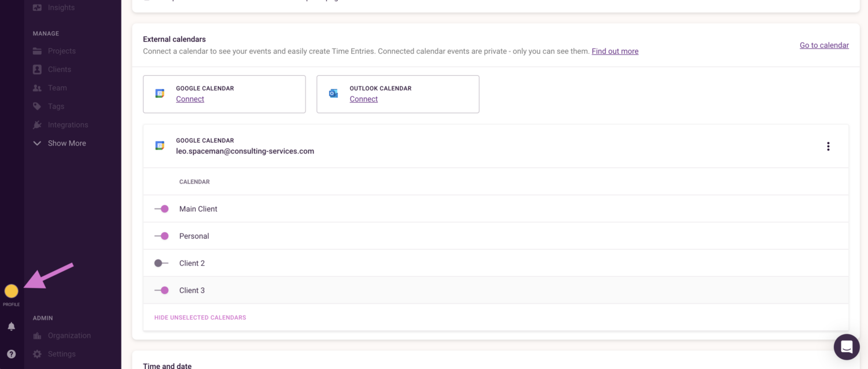Open the chat support bubble icon
Image resolution: width=868 pixels, height=369 pixels.
pos(846,347)
